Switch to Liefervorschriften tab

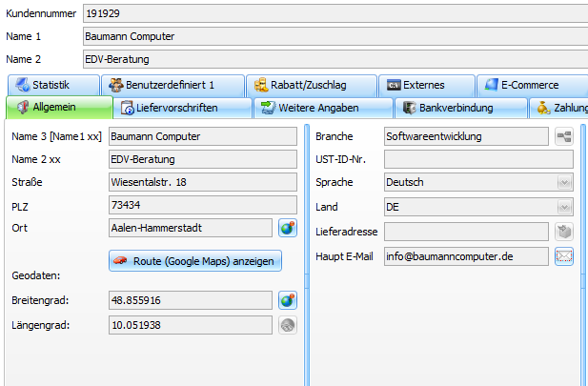pyautogui.click(x=182, y=108)
